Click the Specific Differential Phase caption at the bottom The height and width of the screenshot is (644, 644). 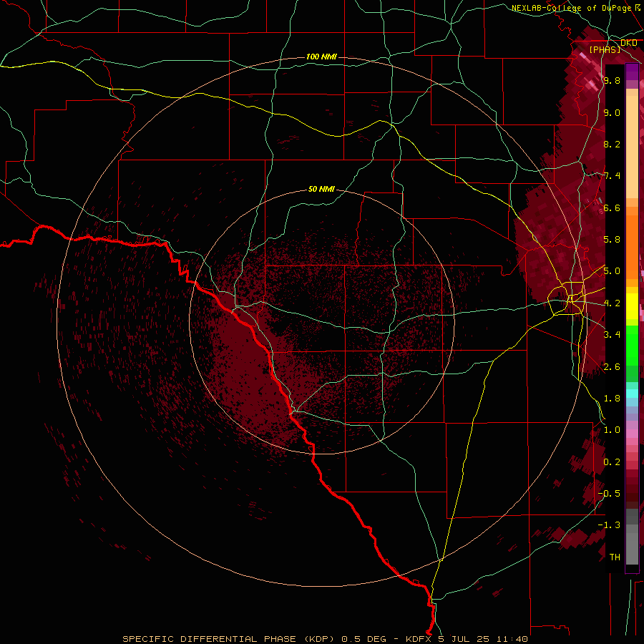(x=325, y=639)
